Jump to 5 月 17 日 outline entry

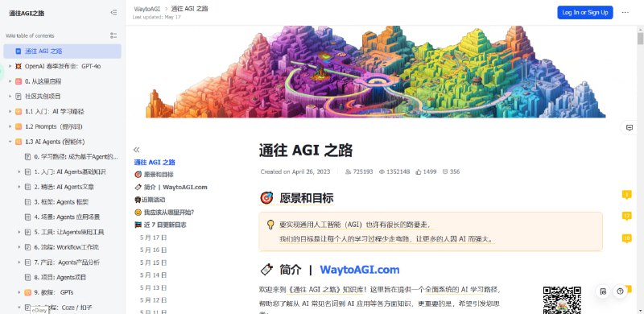pyautogui.click(x=153, y=238)
